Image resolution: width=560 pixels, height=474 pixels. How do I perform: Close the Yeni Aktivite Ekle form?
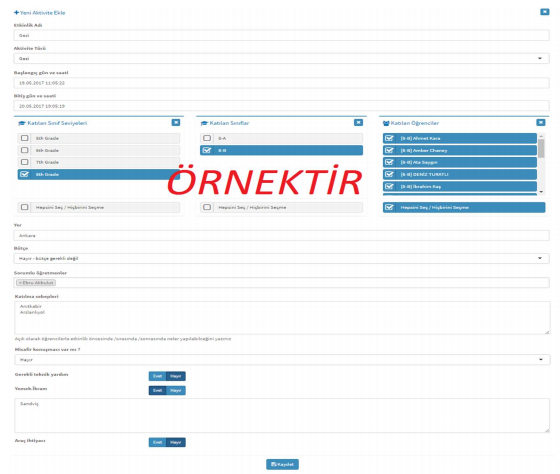coord(545,12)
